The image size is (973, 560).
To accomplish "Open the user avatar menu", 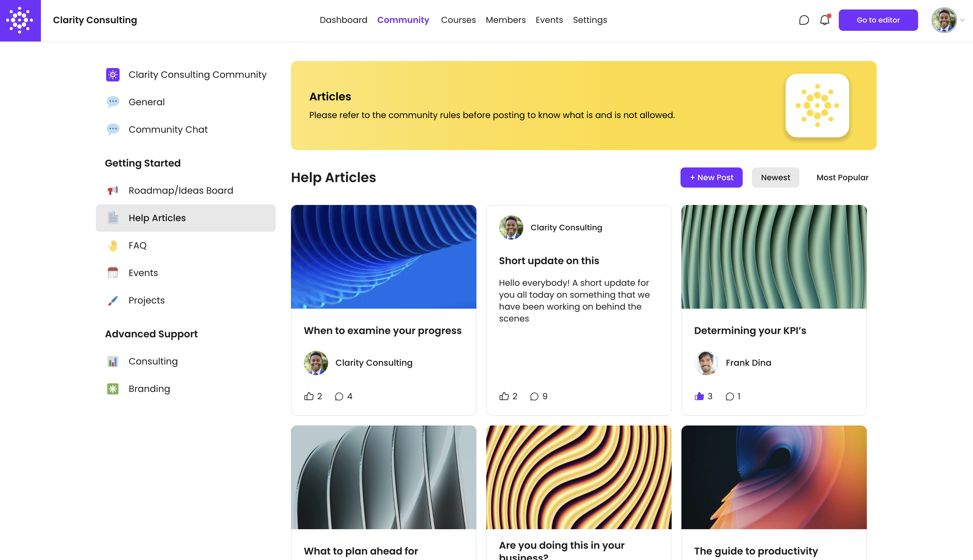I will [x=943, y=20].
